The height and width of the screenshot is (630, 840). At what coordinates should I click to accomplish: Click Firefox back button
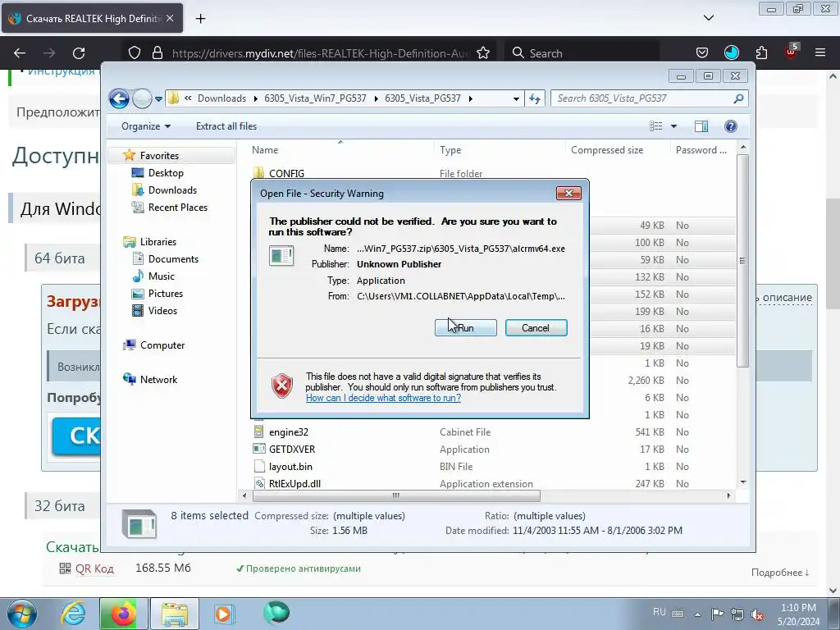20,53
